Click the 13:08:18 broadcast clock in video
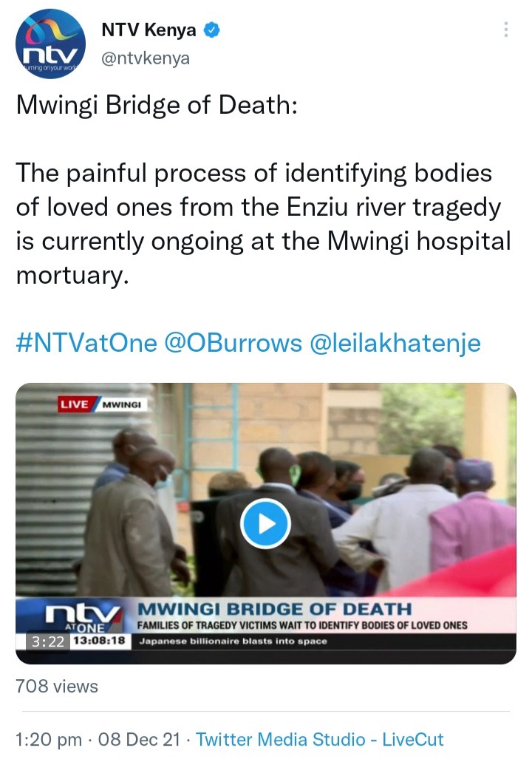532x759 pixels. pos(100,641)
